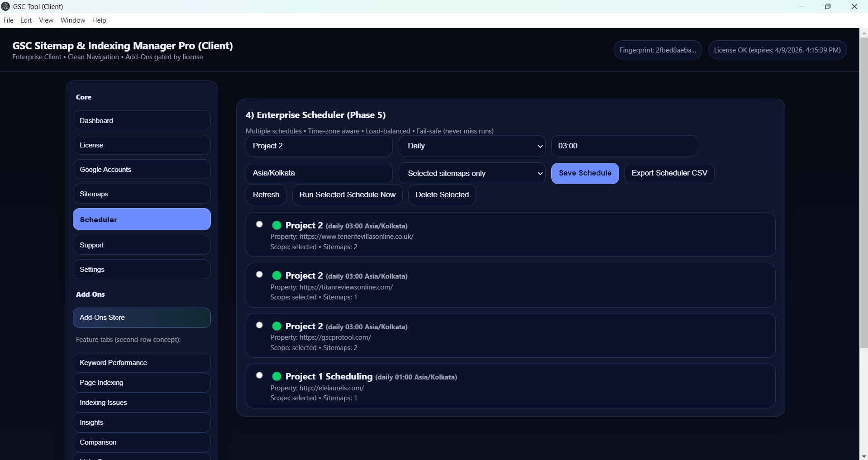Select radio button for titanreviewsonline.com schedule

pos(259,275)
